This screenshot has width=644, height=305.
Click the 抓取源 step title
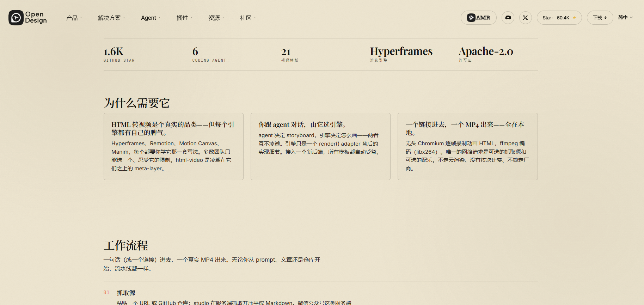point(126,293)
